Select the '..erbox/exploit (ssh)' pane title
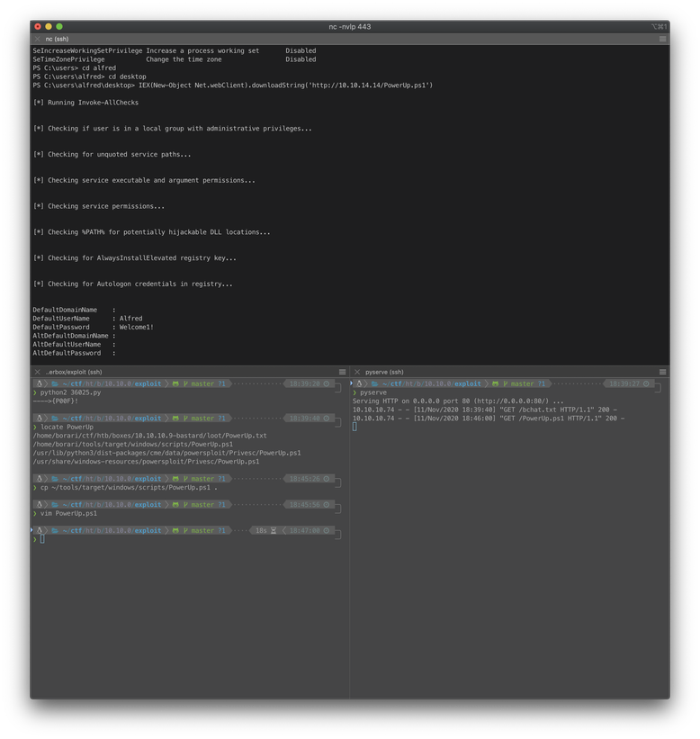Viewport: 700px width, 739px height. pyautogui.click(x=74, y=372)
